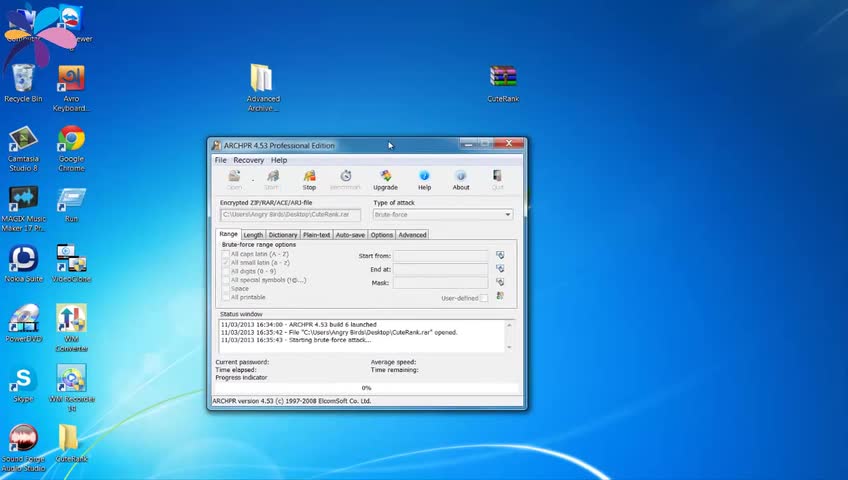Toggle All digits (0 - 9) checkbox
The height and width of the screenshot is (480, 848).
click(226, 271)
